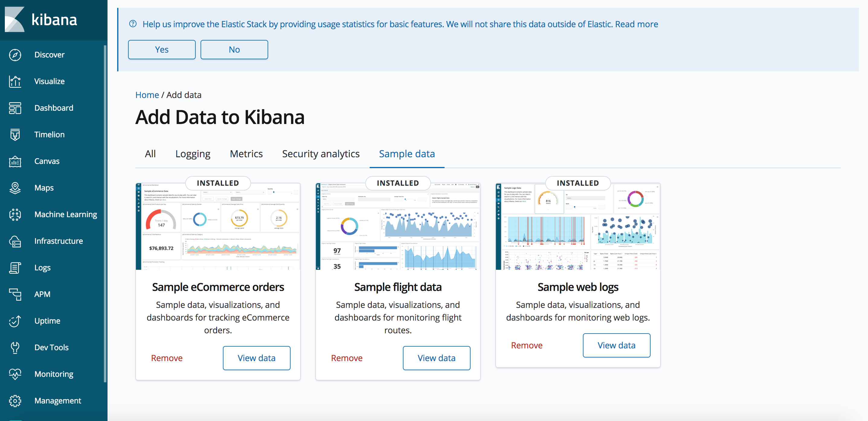Click the Machine Learning icon
The height and width of the screenshot is (421, 868).
coord(15,214)
